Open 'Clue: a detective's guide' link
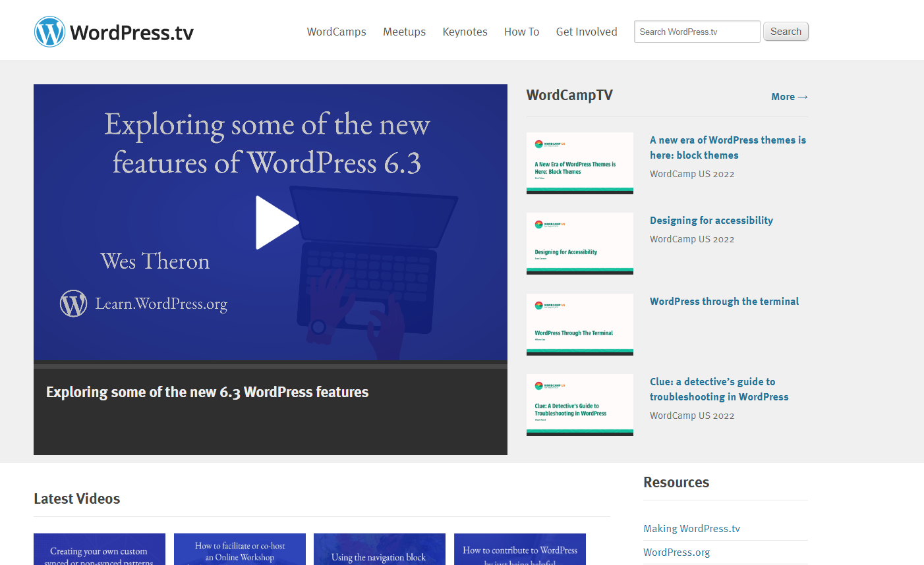 pyautogui.click(x=719, y=389)
